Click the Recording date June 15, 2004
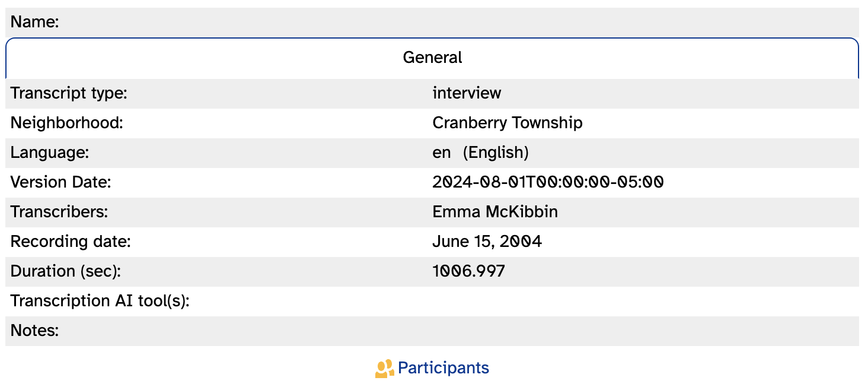 click(487, 242)
